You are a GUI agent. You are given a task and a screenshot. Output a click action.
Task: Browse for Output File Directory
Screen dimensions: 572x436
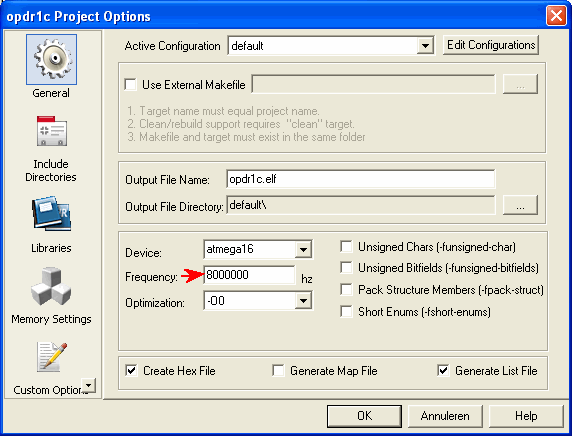pyautogui.click(x=520, y=205)
